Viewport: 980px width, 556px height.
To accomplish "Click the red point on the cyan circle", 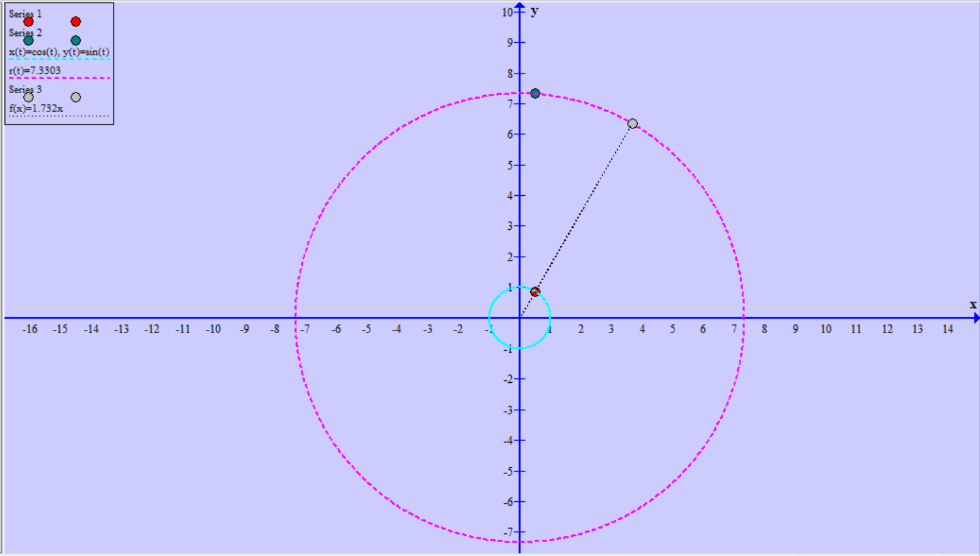I will point(535,292).
